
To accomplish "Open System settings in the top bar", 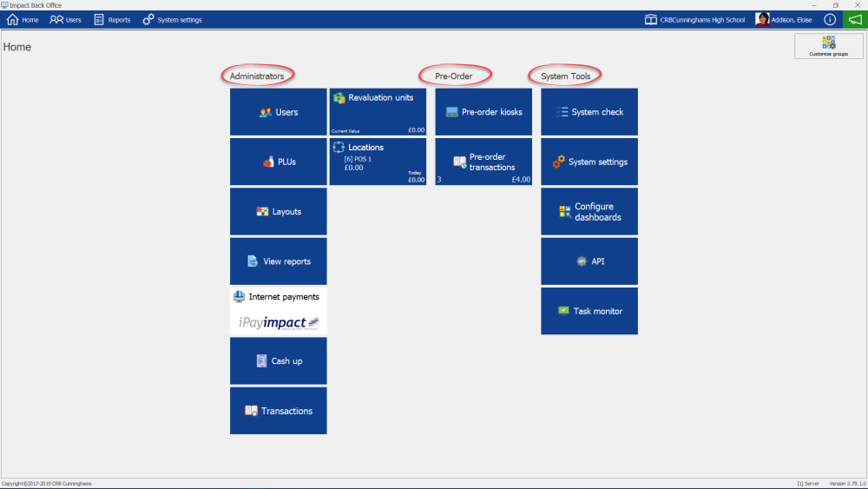I will click(172, 20).
